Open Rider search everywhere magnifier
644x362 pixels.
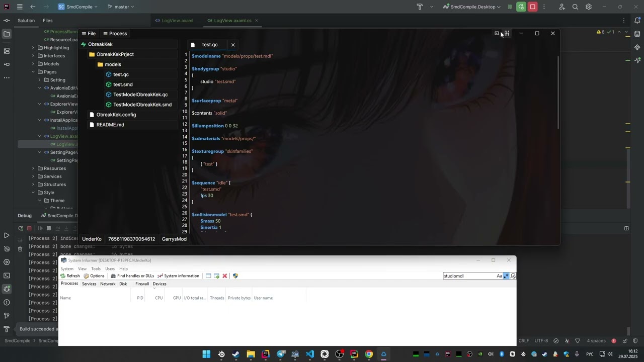[575, 7]
